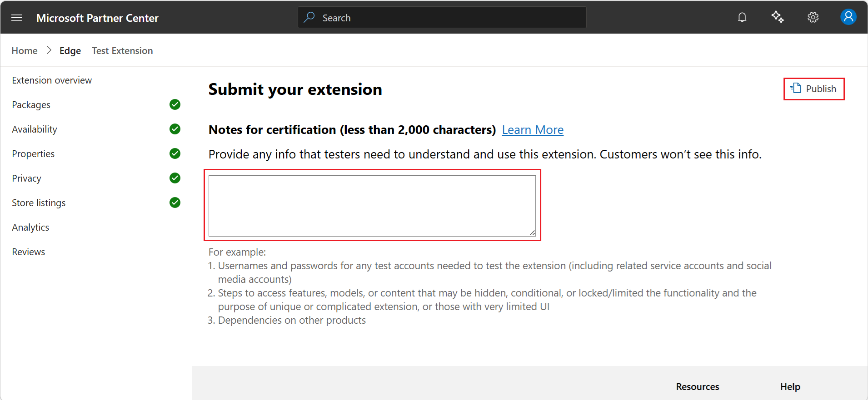This screenshot has height=400, width=868.
Task: Click the search magnifier icon
Action: tap(309, 17)
